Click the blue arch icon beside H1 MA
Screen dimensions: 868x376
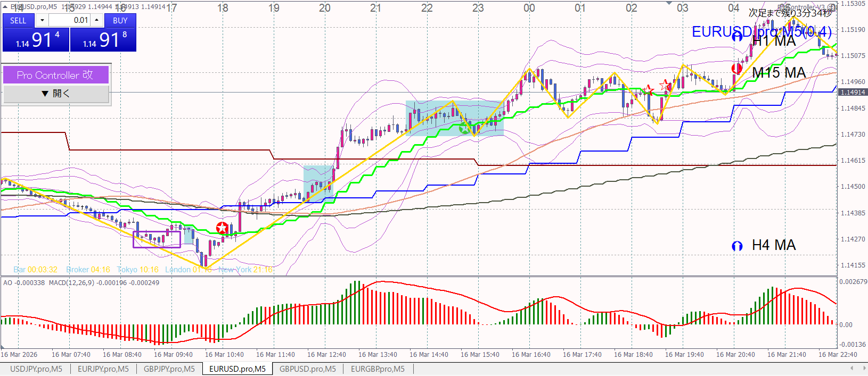(x=737, y=36)
